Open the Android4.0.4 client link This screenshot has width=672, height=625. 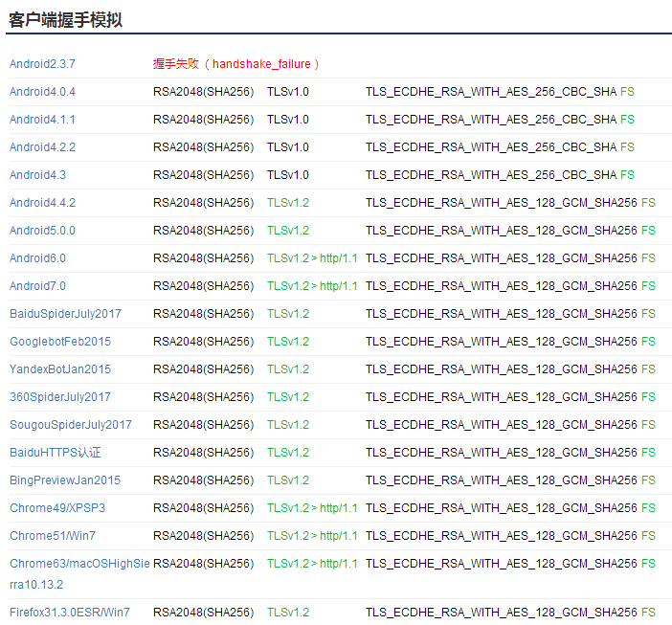[x=42, y=92]
